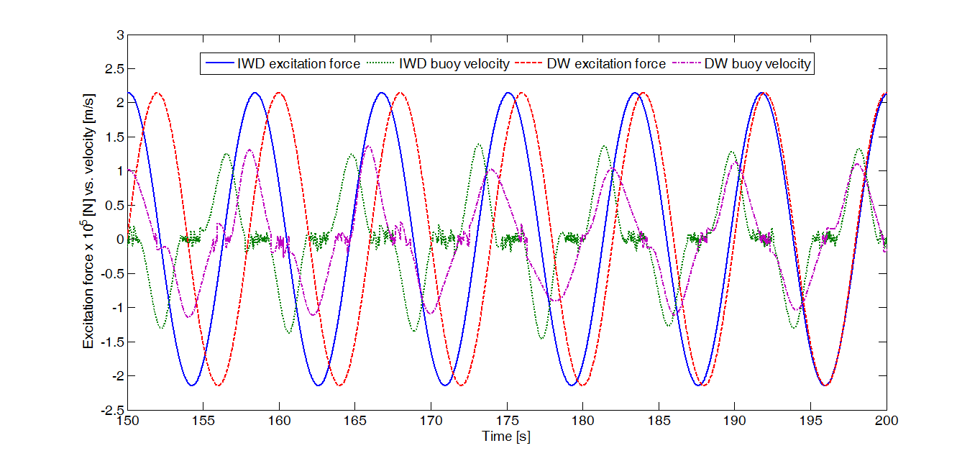Click the solid blue legend line sample
This screenshot has height=461, width=980.
coord(219,64)
